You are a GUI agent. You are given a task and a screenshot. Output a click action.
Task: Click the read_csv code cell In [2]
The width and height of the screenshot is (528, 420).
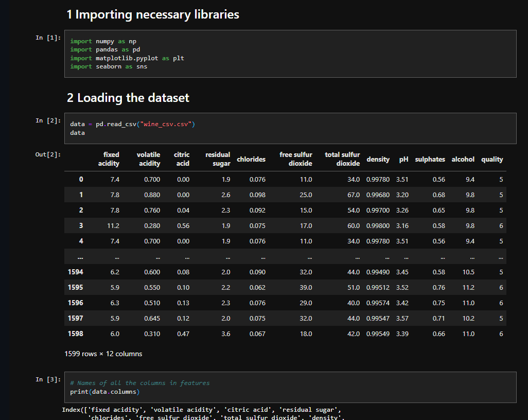click(290, 128)
